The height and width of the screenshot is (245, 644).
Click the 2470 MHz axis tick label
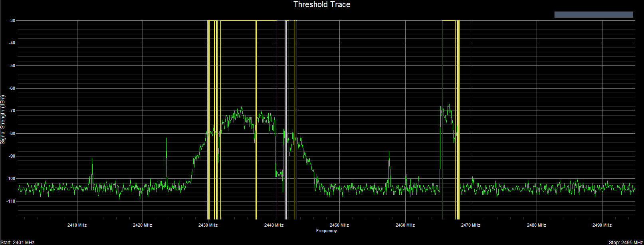click(471, 225)
